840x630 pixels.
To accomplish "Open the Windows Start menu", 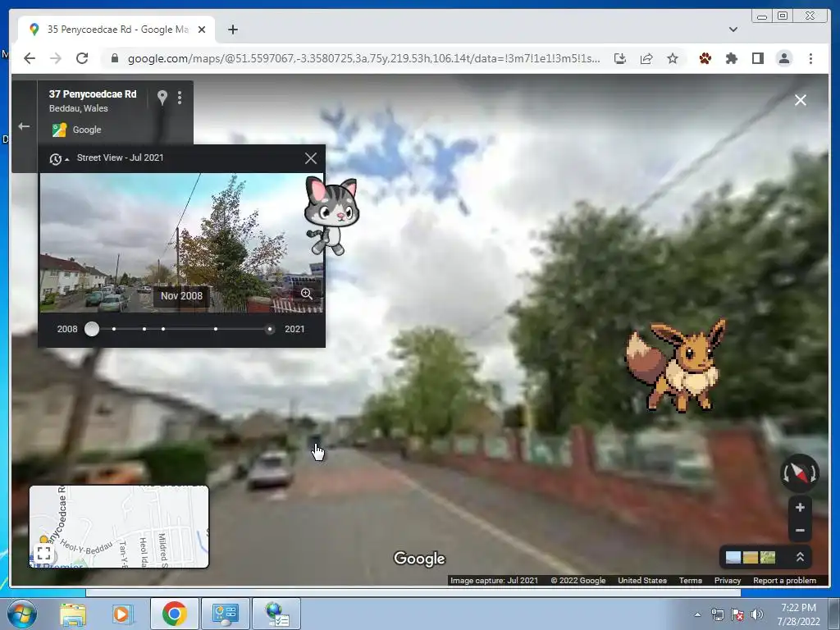I will click(21, 614).
